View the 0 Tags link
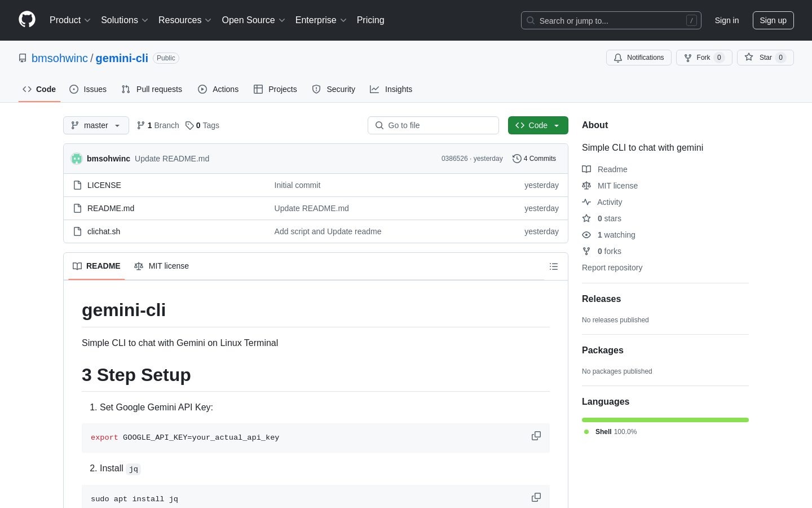 pos(202,125)
